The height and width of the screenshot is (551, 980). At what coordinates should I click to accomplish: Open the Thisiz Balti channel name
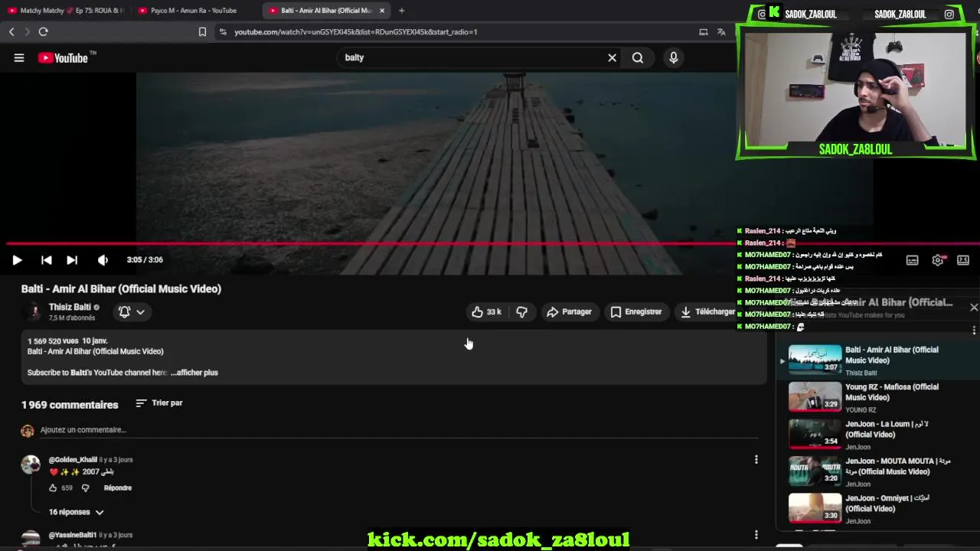(70, 307)
